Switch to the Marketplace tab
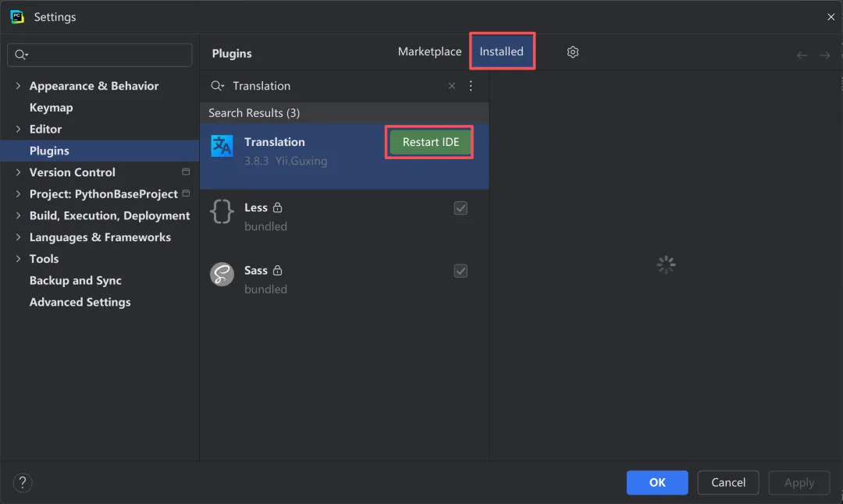This screenshot has height=504, width=843. (x=429, y=51)
